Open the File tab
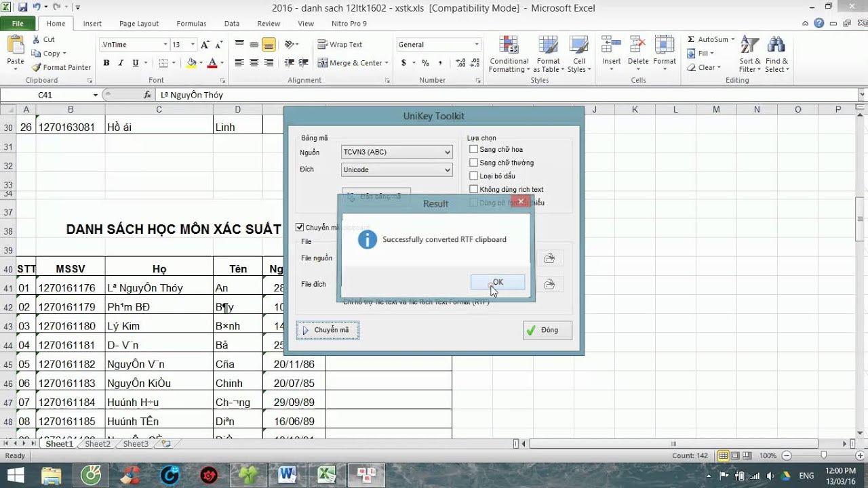The width and height of the screenshot is (868, 488). [18, 23]
